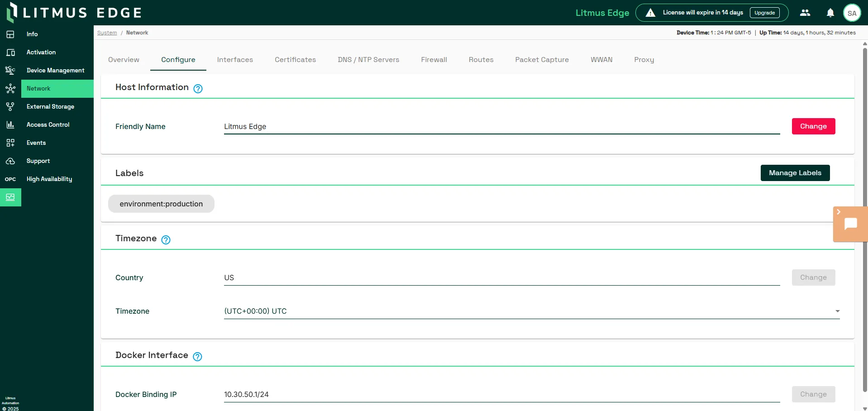The height and width of the screenshot is (411, 868).
Task: Go to the Proxy tab
Action: click(644, 60)
